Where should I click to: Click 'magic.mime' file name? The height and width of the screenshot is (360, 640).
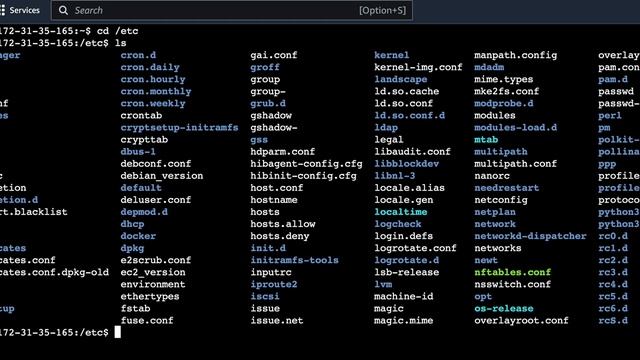tap(404, 320)
